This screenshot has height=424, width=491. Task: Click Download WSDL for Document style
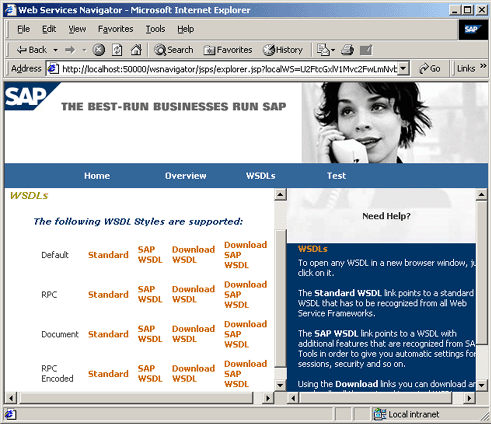pyautogui.click(x=193, y=334)
